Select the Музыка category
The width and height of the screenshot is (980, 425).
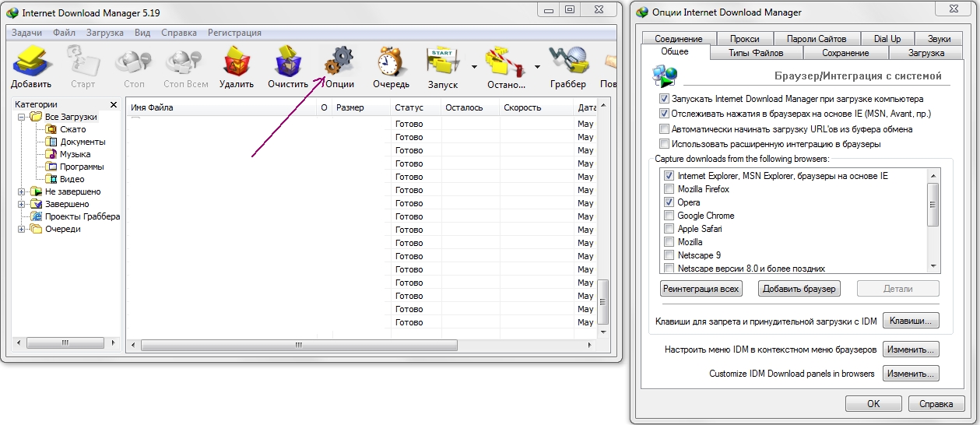[x=68, y=154]
